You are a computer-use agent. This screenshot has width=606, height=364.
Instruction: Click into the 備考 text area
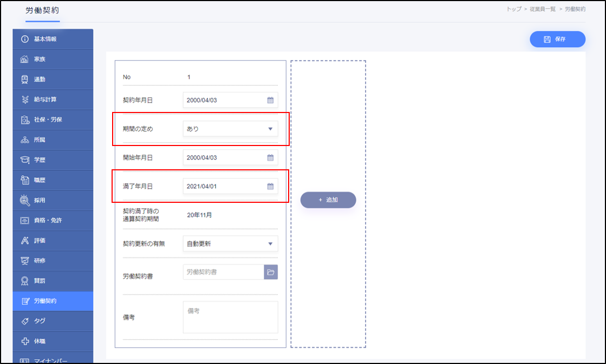tap(230, 317)
